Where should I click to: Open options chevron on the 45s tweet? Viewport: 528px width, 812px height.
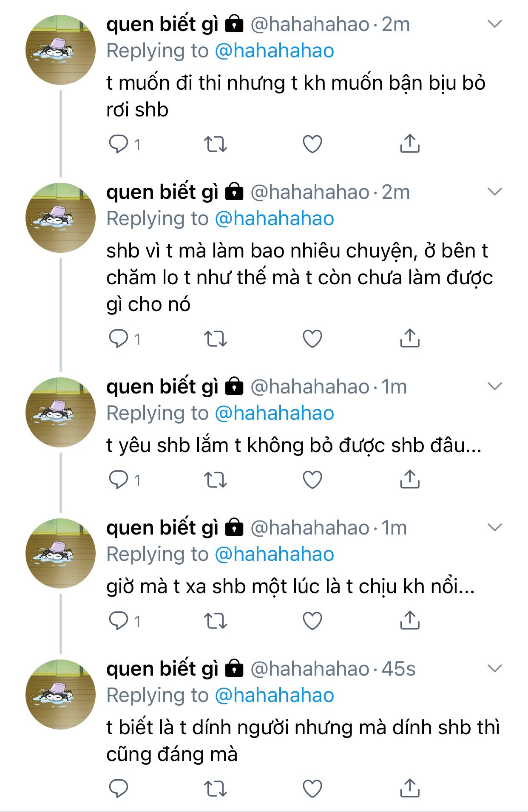click(495, 668)
